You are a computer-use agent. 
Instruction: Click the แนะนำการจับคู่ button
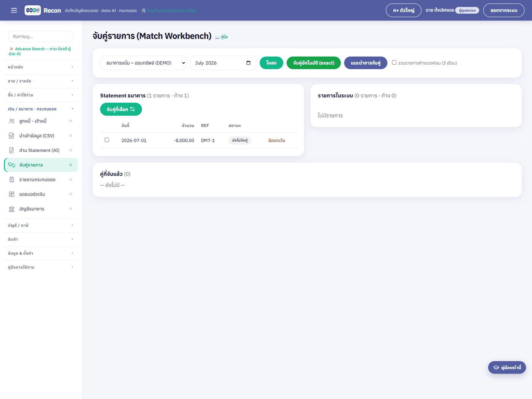click(x=366, y=63)
